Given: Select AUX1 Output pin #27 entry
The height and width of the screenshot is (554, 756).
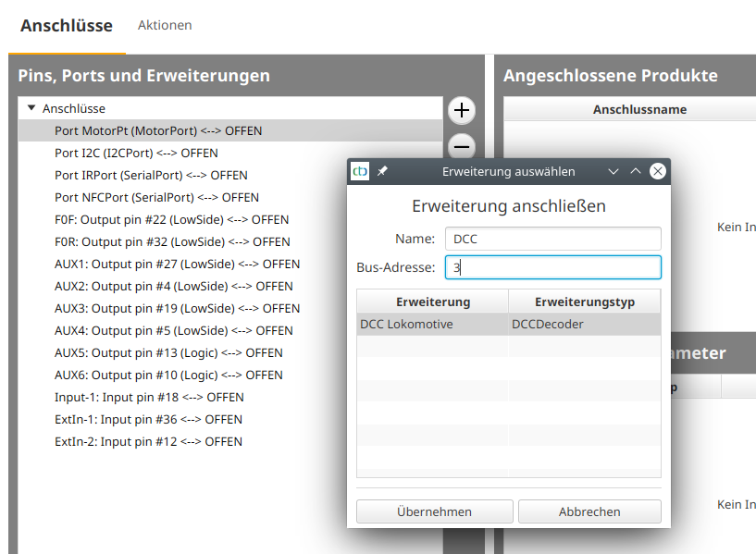Looking at the screenshot, I should coord(177,264).
